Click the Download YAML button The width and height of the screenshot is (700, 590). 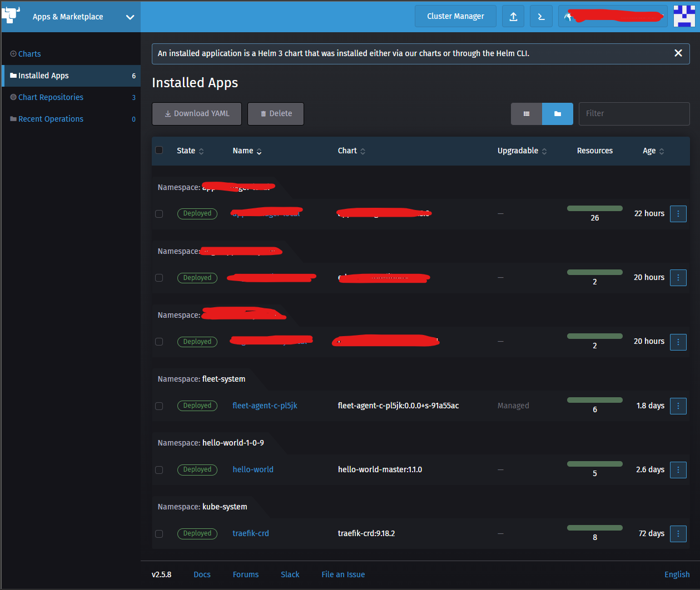coord(196,113)
